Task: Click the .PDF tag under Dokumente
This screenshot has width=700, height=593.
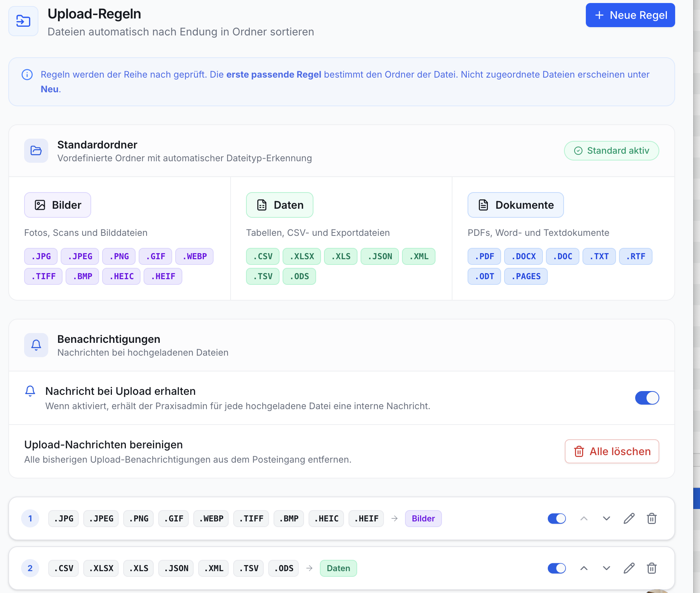Action: 484,256
